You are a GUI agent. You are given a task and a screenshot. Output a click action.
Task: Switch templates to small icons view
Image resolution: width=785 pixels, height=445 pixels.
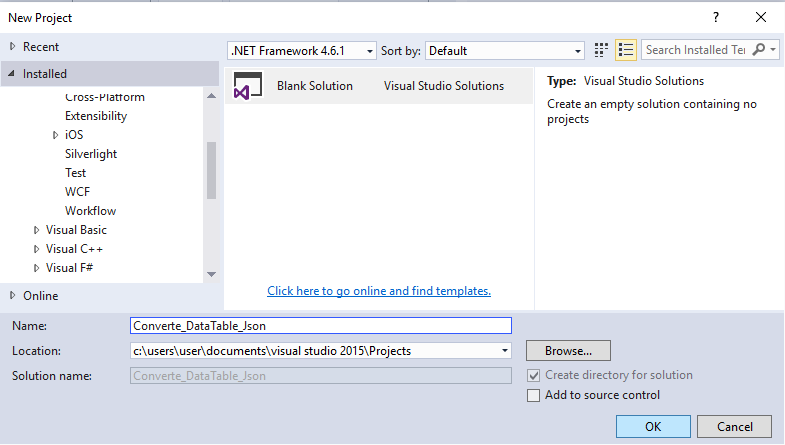pos(601,50)
